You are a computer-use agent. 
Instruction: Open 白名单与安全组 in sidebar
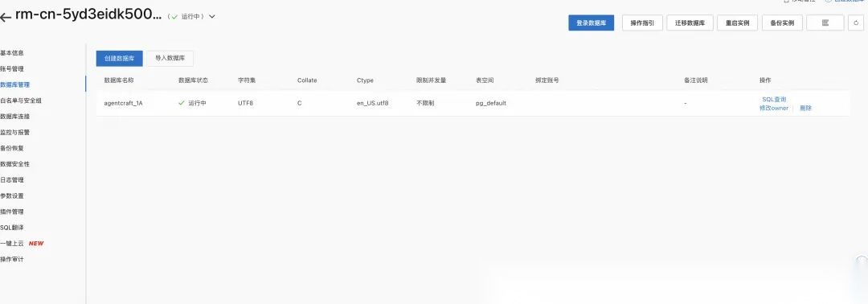coord(21,101)
